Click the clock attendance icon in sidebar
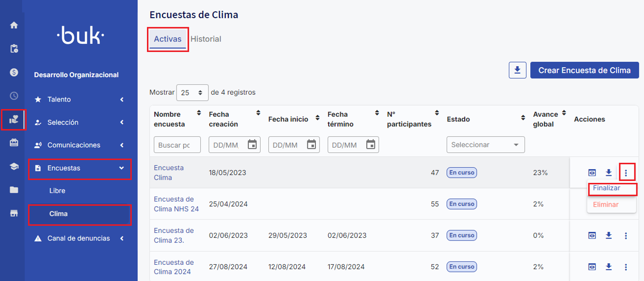This screenshot has height=281, width=644. pos(14,96)
